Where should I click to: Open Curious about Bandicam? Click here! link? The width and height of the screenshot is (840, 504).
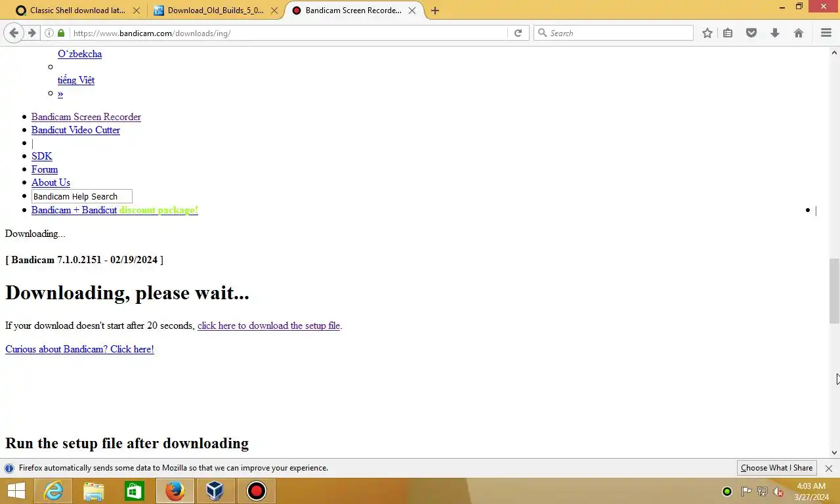79,349
